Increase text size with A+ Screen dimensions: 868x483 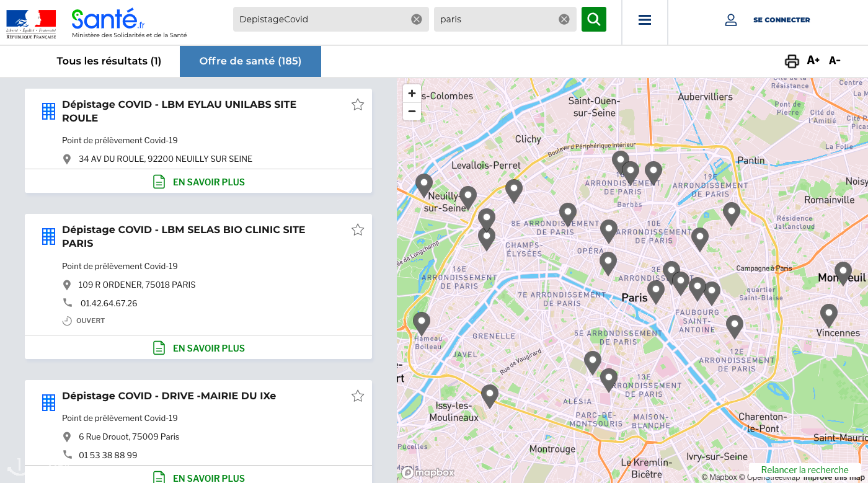pos(813,60)
